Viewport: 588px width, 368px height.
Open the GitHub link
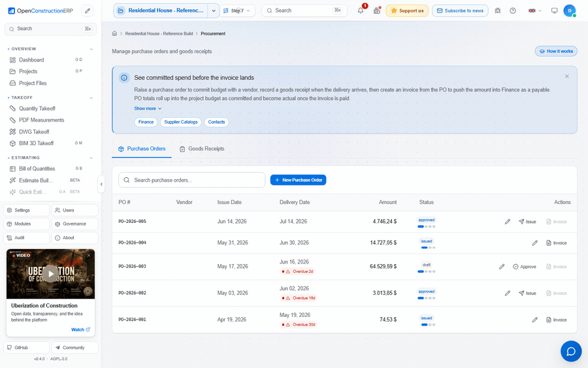click(27, 348)
